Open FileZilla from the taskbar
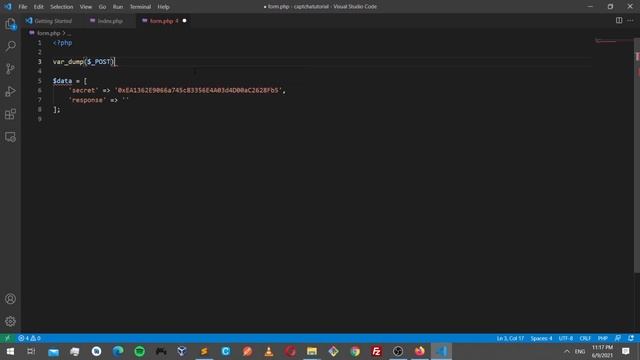This screenshot has height=360, width=640. coord(376,351)
